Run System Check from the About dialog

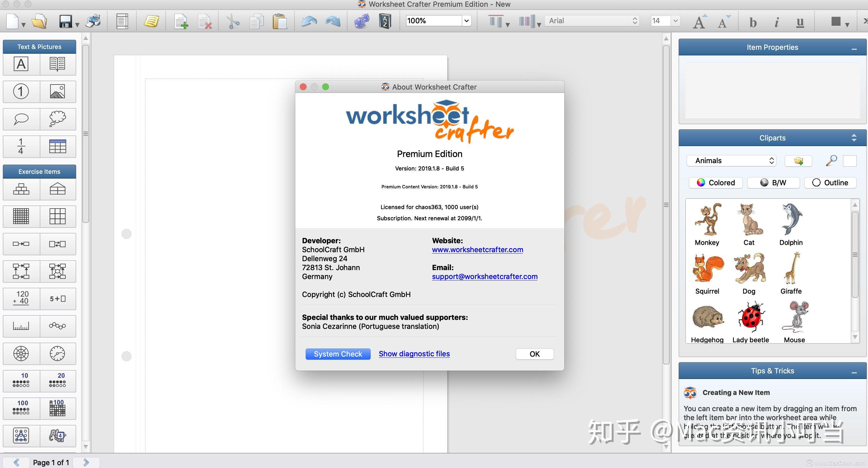click(338, 354)
